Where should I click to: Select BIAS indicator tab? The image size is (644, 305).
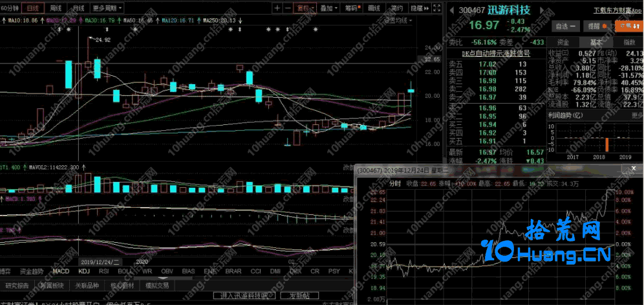[x=188, y=272]
